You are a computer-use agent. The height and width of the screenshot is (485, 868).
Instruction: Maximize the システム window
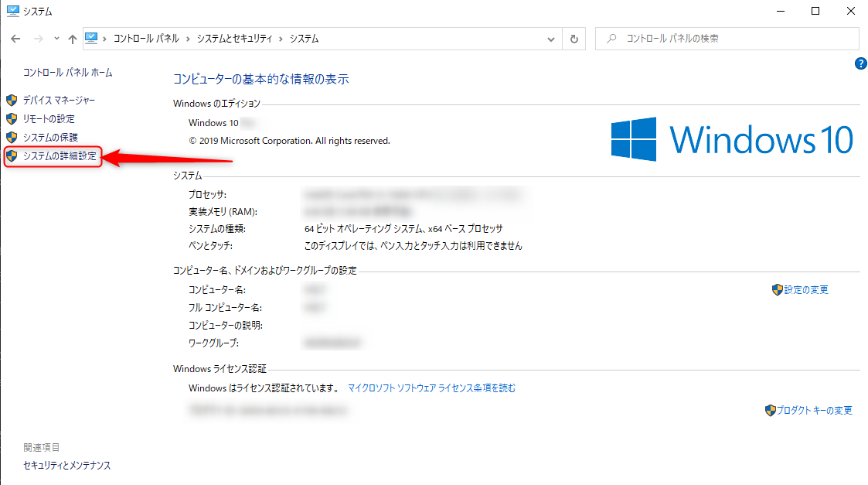pos(815,11)
